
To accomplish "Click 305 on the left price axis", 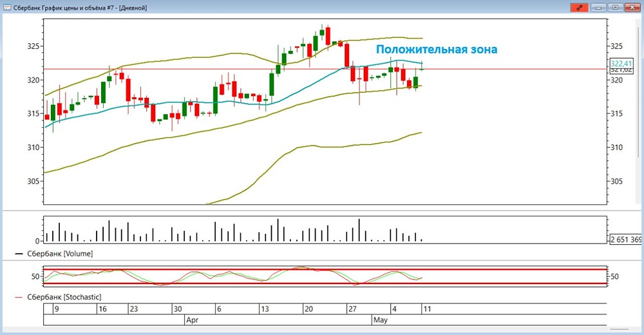I will (x=33, y=181).
